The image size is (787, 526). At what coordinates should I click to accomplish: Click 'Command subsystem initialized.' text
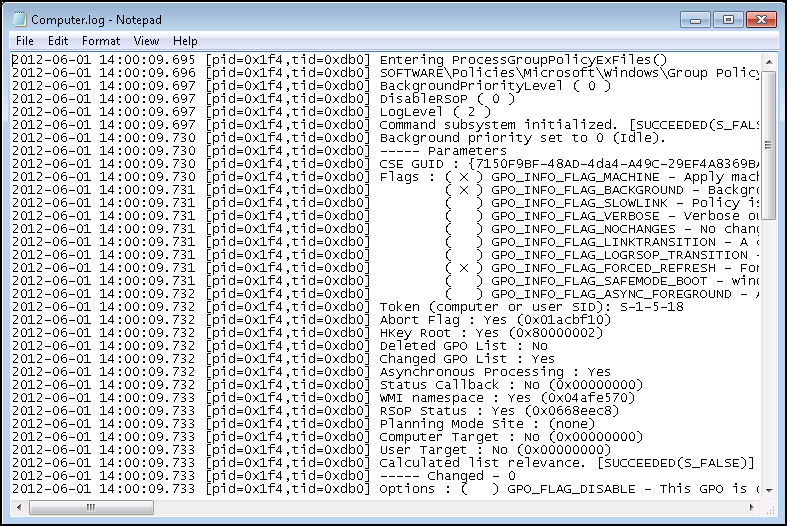[498, 125]
